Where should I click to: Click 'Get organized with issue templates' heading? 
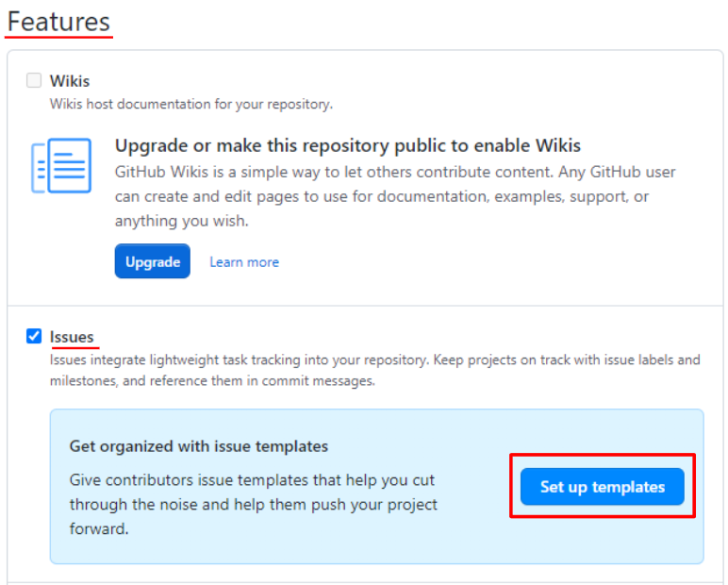tap(199, 446)
